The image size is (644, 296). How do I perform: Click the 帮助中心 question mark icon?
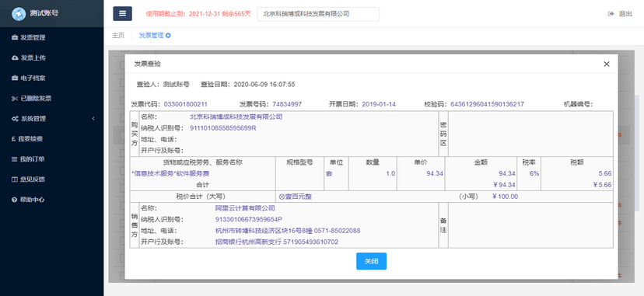15,200
